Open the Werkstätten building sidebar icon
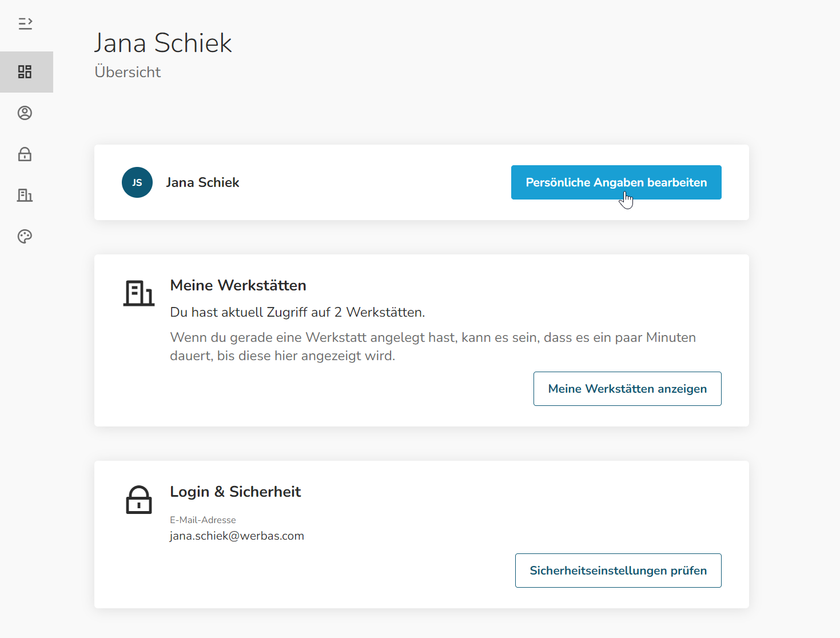This screenshot has width=840, height=638. pyautogui.click(x=25, y=196)
